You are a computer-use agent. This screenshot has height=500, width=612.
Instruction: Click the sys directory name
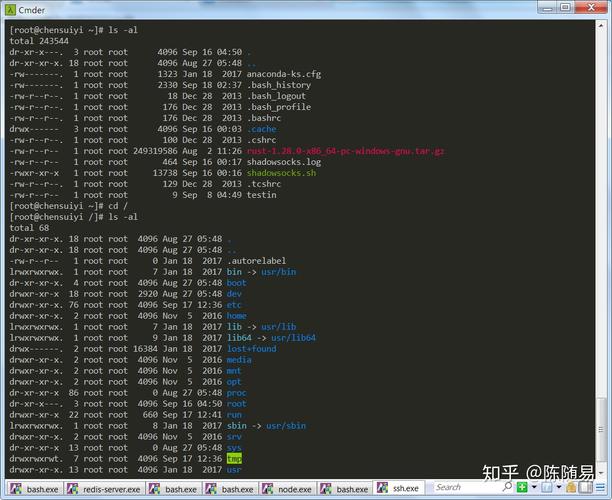(x=234, y=448)
